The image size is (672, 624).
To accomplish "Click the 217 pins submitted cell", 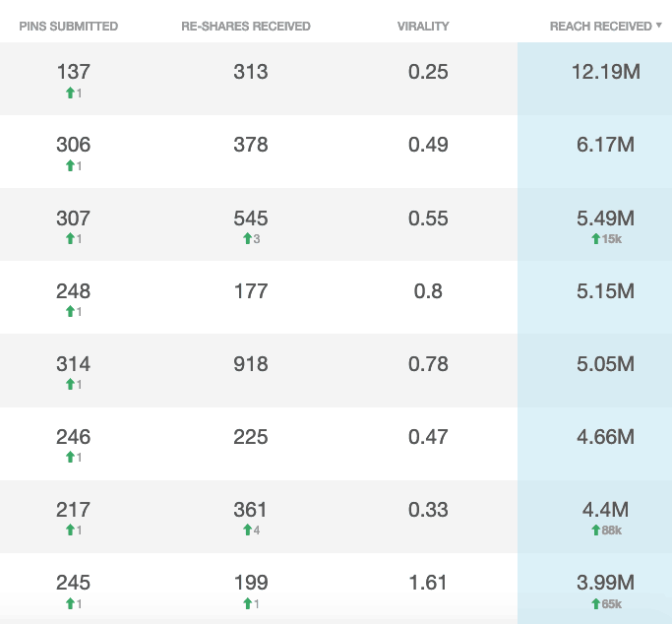I will click(x=73, y=510).
